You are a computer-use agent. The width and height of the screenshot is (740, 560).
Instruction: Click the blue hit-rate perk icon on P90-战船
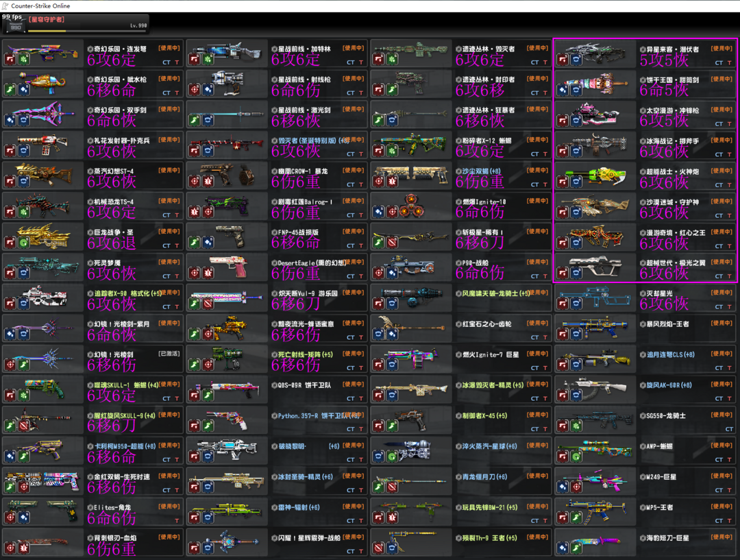pyautogui.click(x=393, y=273)
